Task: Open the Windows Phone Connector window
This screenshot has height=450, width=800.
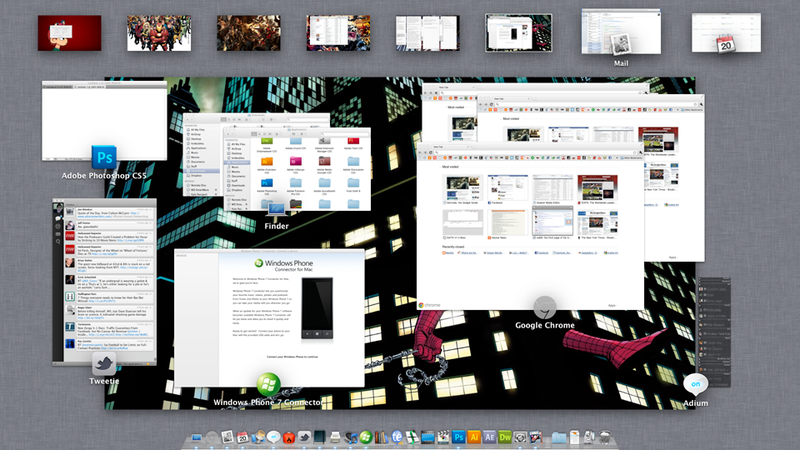Action: pyautogui.click(x=269, y=318)
